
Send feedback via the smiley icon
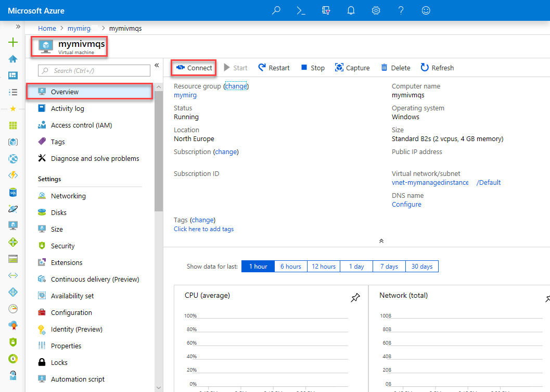click(x=426, y=10)
